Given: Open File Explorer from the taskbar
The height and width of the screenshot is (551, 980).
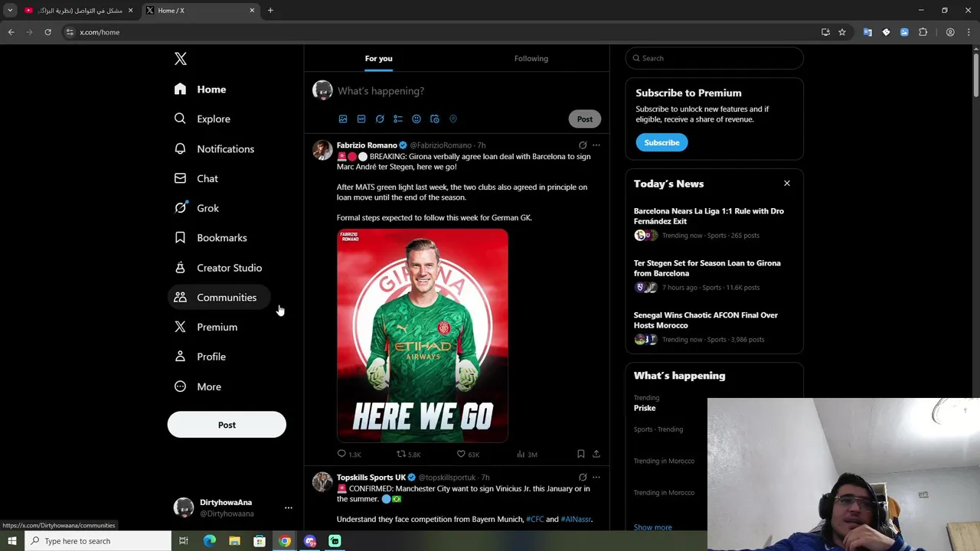Looking at the screenshot, I should click(x=234, y=541).
